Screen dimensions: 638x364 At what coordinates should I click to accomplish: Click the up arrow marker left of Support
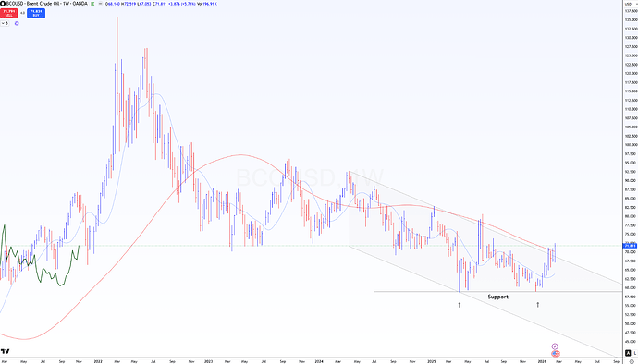(460, 305)
